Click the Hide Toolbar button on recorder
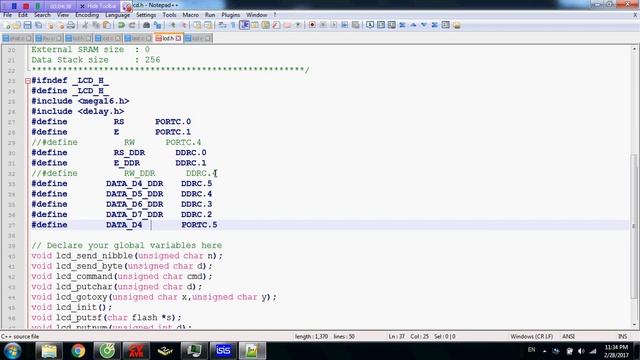 point(98,6)
